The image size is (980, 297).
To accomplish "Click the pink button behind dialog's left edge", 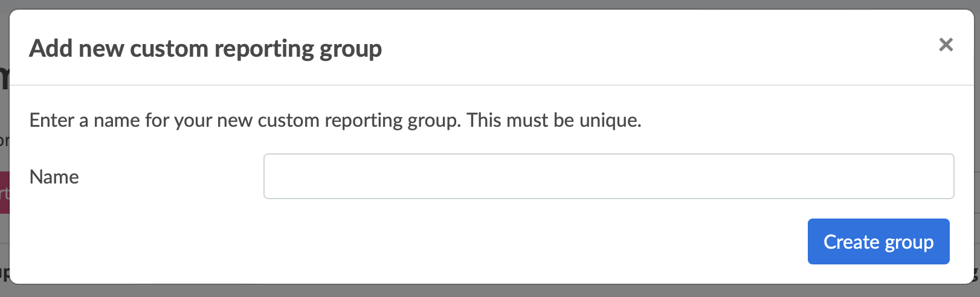I will [4, 193].
